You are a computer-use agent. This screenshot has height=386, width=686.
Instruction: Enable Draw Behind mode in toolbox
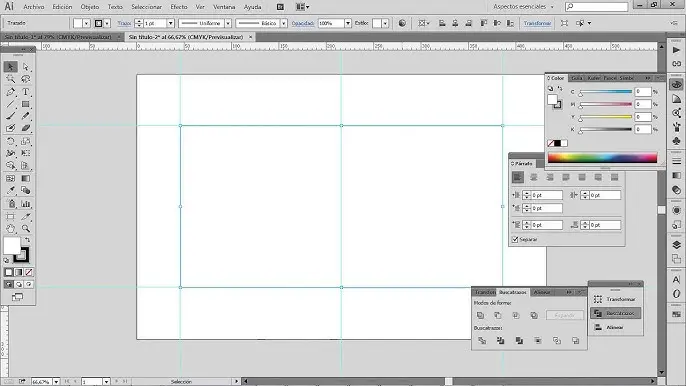pyautogui.click(x=19, y=284)
